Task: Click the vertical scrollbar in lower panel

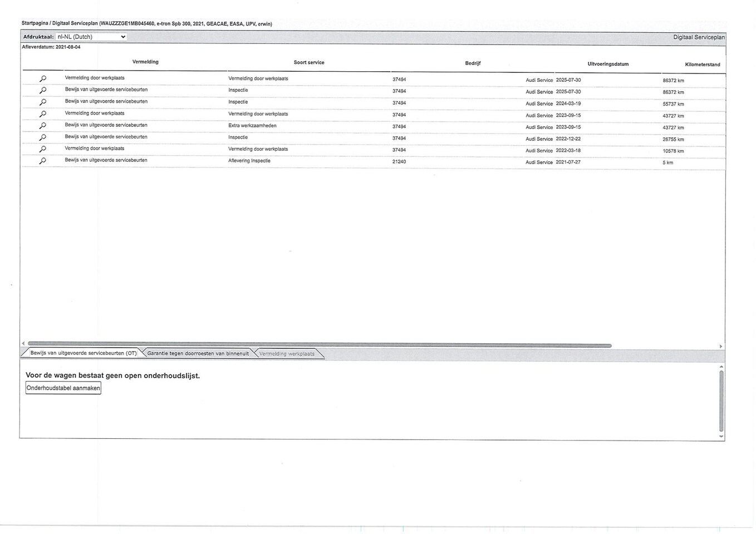Action: click(x=721, y=400)
